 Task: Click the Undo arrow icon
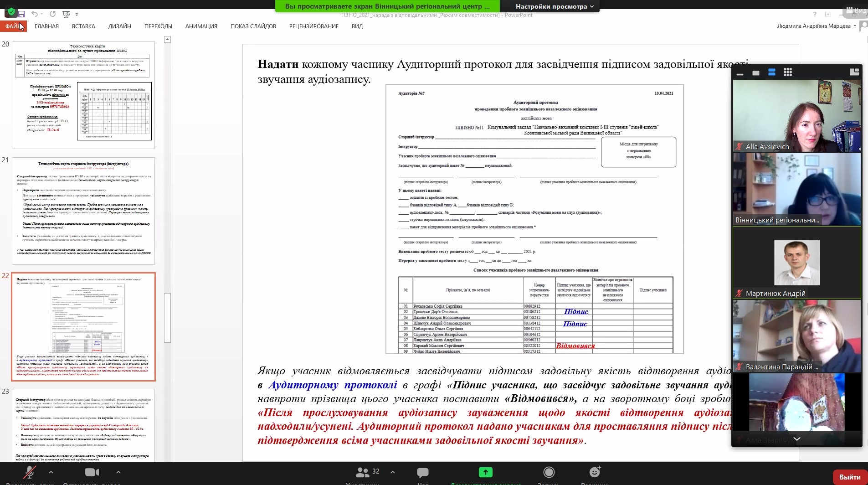point(35,14)
